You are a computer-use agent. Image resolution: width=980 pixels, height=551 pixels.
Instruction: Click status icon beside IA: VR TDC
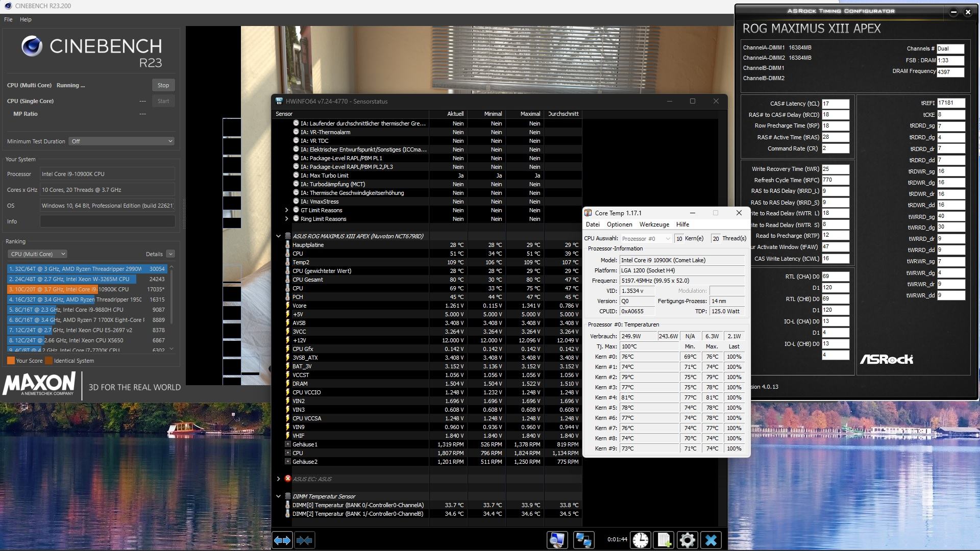[x=296, y=141]
